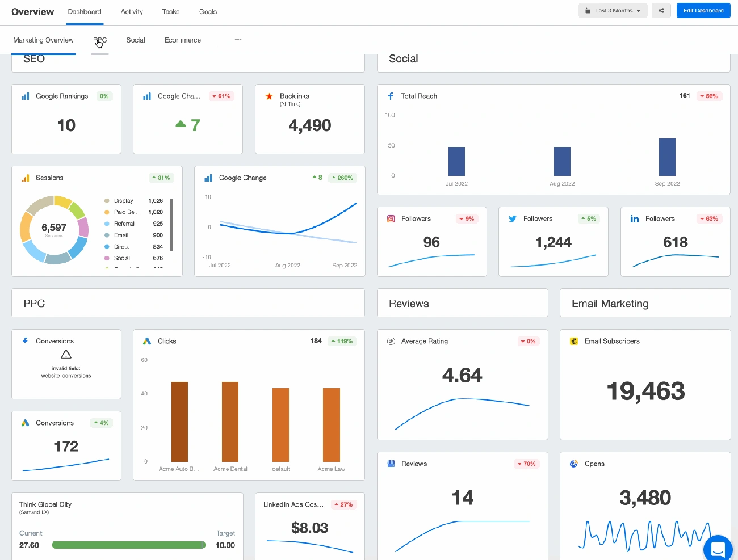This screenshot has height=560, width=738.
Task: Expand the hidden tabs ellipsis menu
Action: [x=238, y=40]
